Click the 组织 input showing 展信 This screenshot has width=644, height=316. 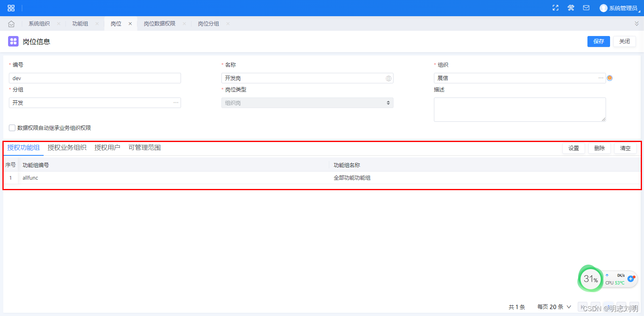click(x=520, y=78)
